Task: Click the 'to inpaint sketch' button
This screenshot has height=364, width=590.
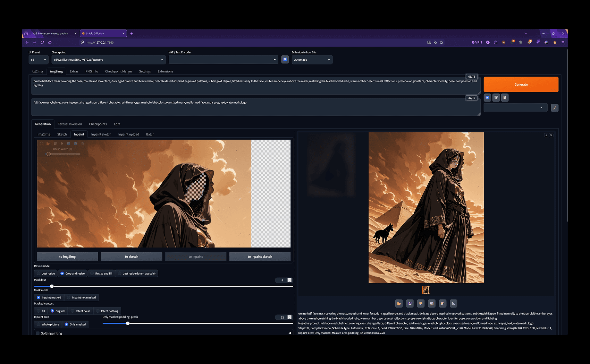Action: pos(260,257)
